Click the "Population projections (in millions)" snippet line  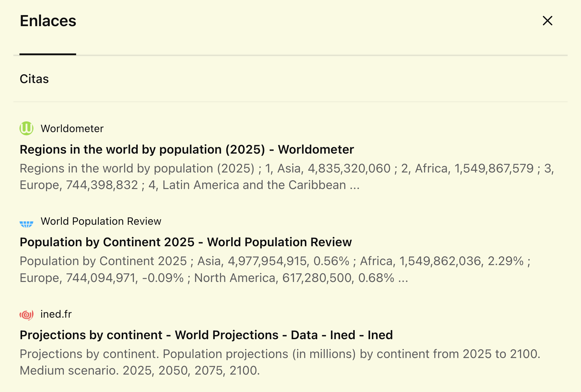(x=280, y=354)
